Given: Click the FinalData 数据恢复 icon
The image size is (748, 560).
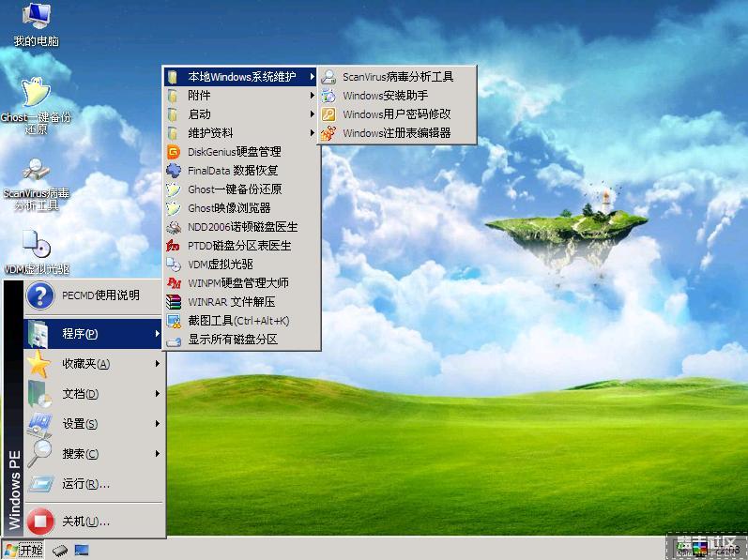Looking at the screenshot, I should (x=173, y=171).
